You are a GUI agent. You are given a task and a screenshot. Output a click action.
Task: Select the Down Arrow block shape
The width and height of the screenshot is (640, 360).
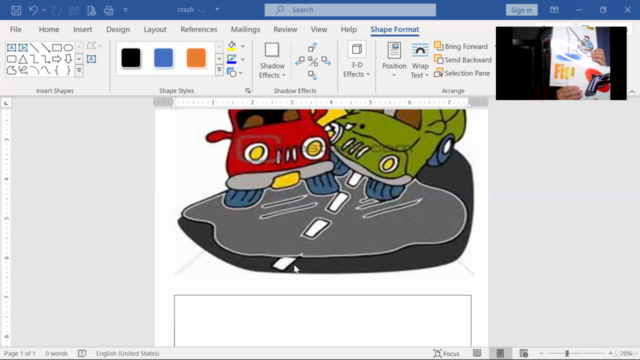pos(68,59)
